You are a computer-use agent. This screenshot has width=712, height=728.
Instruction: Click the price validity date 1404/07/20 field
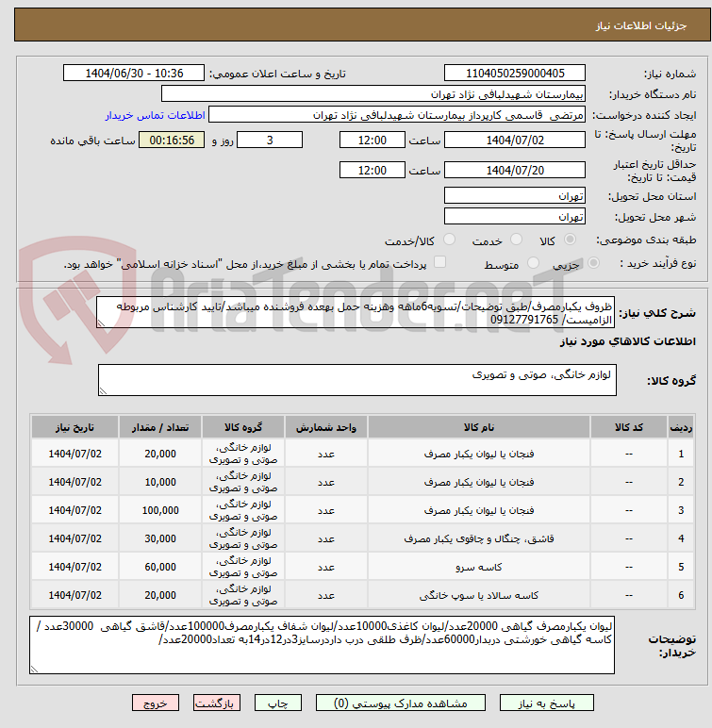coord(515,170)
